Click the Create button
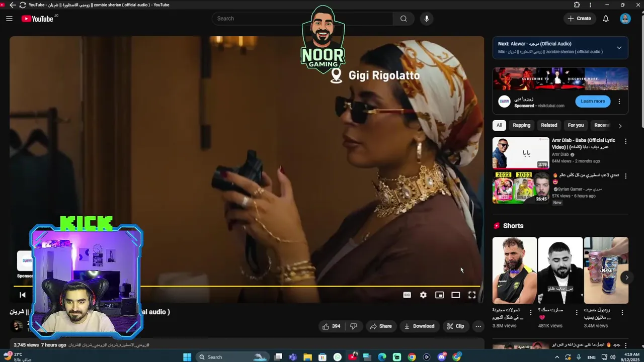 (580, 19)
